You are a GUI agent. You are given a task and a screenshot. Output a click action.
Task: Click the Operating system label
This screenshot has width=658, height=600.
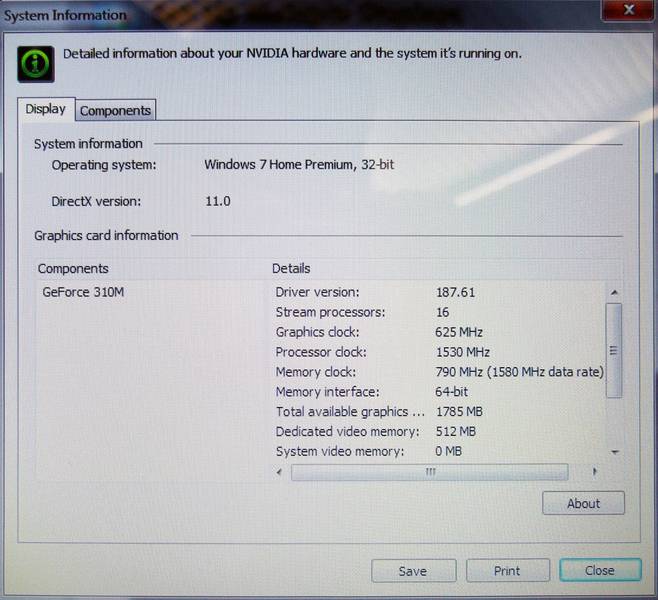[104, 165]
